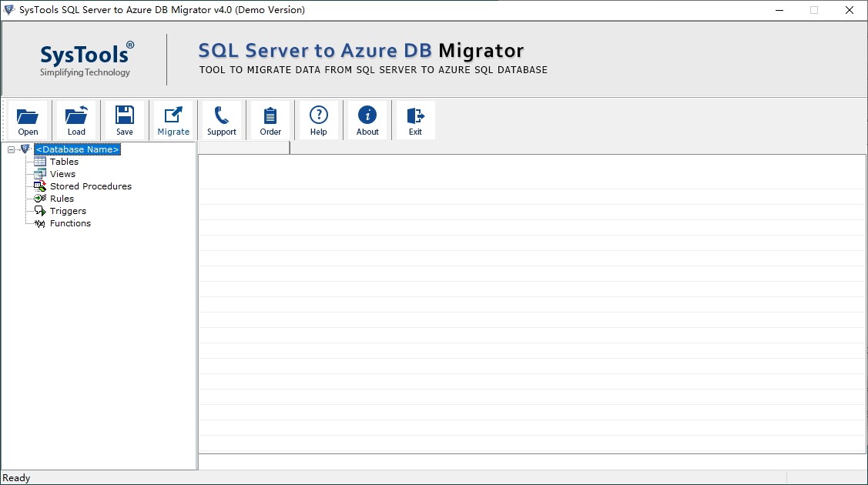Image resolution: width=868 pixels, height=485 pixels.
Task: Collapse the Database Name tree node
Action: pos(11,149)
